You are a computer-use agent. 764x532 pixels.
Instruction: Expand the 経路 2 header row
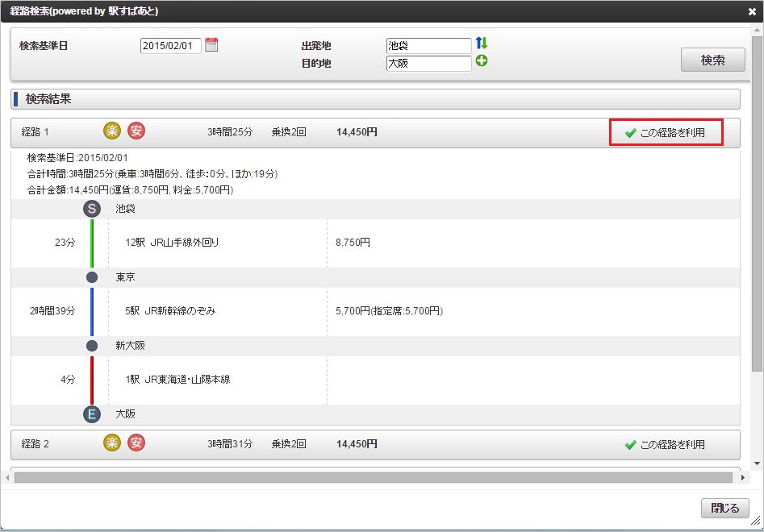click(x=375, y=444)
